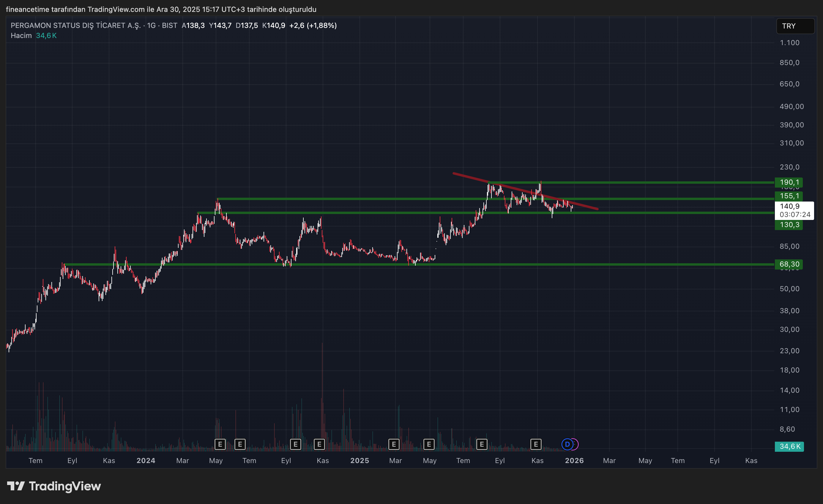
Task: Click the 2026 label on the time axis
Action: (x=575, y=461)
